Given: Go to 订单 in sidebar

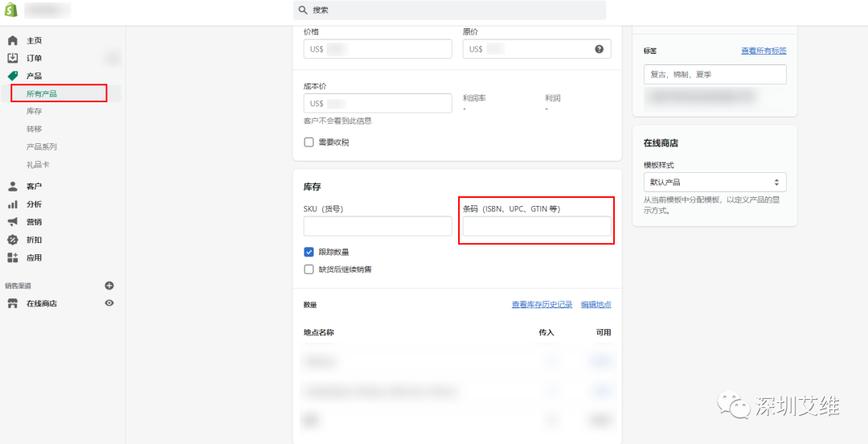Looking at the screenshot, I should point(35,58).
